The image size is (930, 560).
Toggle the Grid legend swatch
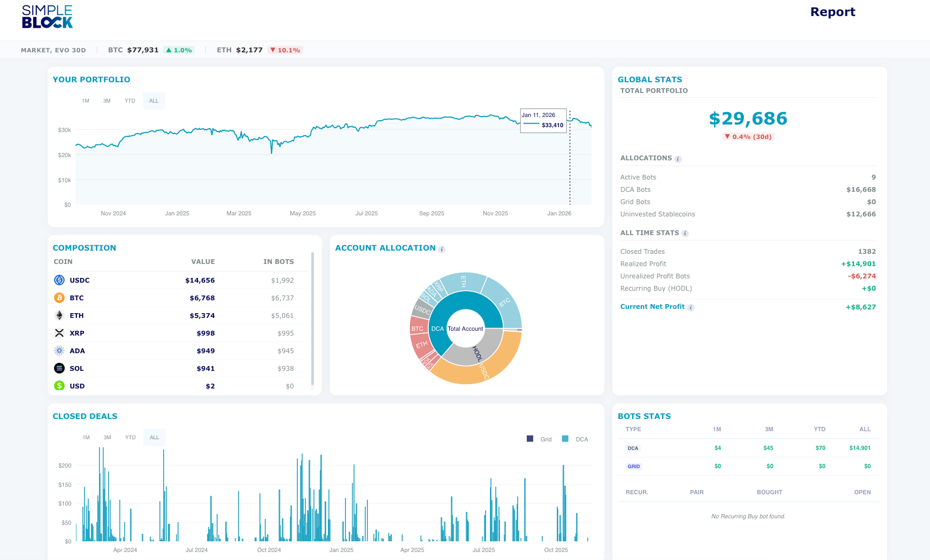(530, 439)
